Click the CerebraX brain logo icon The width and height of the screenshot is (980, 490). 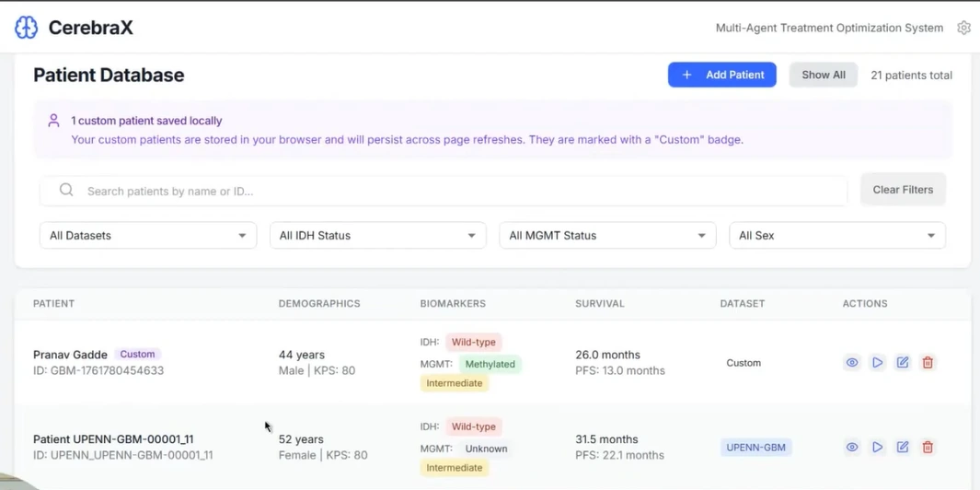[27, 28]
